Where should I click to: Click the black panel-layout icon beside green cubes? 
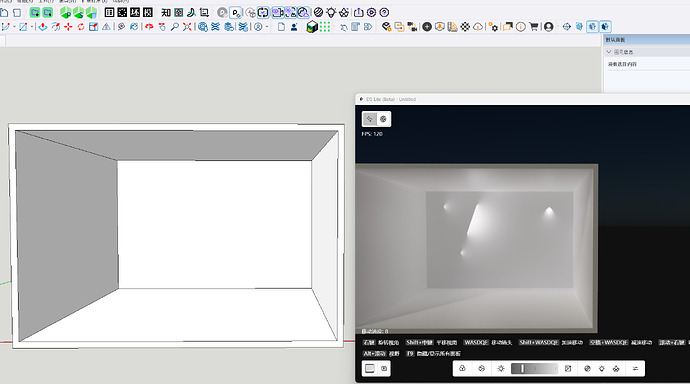109,12
